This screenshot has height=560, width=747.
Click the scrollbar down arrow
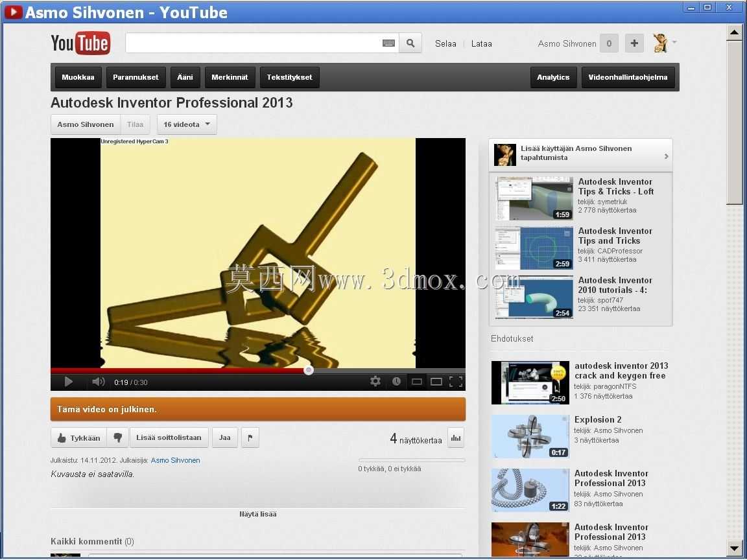(734, 548)
